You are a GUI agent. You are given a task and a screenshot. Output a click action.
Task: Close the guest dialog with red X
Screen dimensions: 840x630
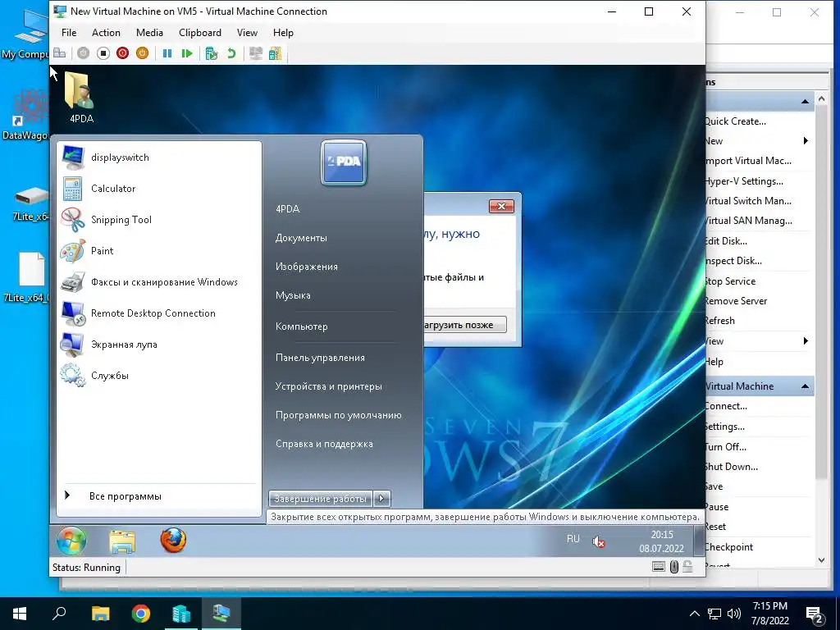[x=501, y=206]
